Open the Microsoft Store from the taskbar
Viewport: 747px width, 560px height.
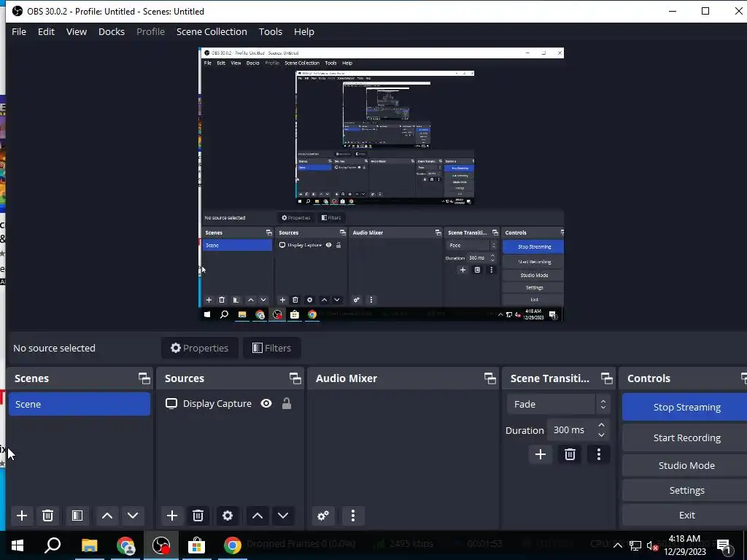pyautogui.click(x=197, y=545)
